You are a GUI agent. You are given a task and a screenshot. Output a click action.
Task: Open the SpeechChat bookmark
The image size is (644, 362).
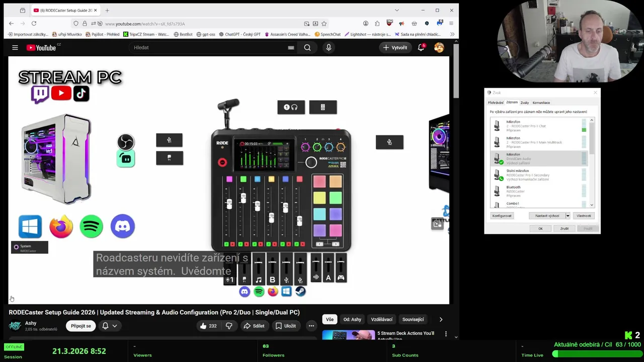(328, 34)
